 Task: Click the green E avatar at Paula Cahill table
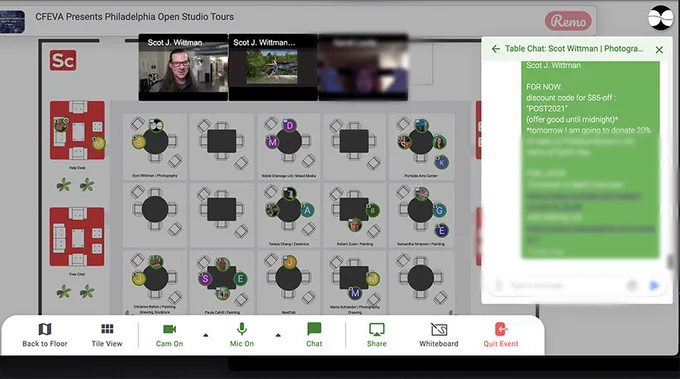[240, 279]
